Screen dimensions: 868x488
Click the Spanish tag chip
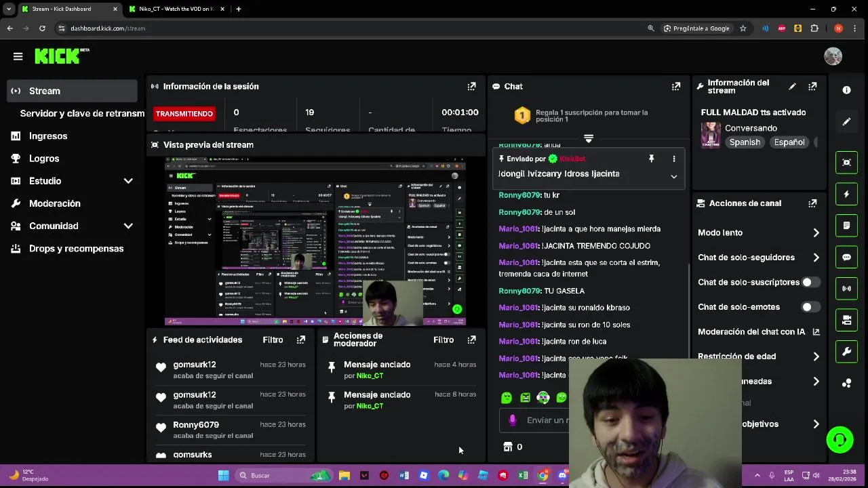click(745, 142)
